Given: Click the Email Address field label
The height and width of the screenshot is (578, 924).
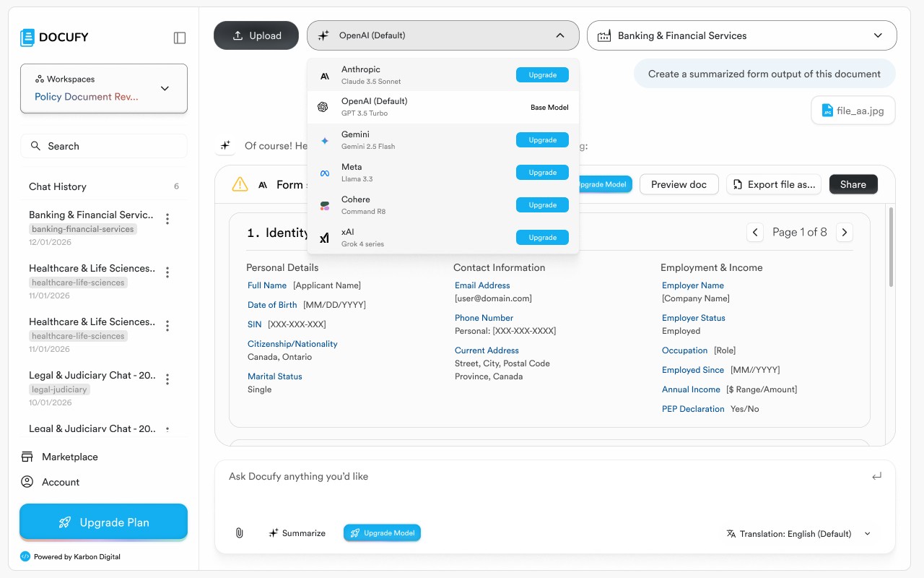Looking at the screenshot, I should pyautogui.click(x=482, y=285).
